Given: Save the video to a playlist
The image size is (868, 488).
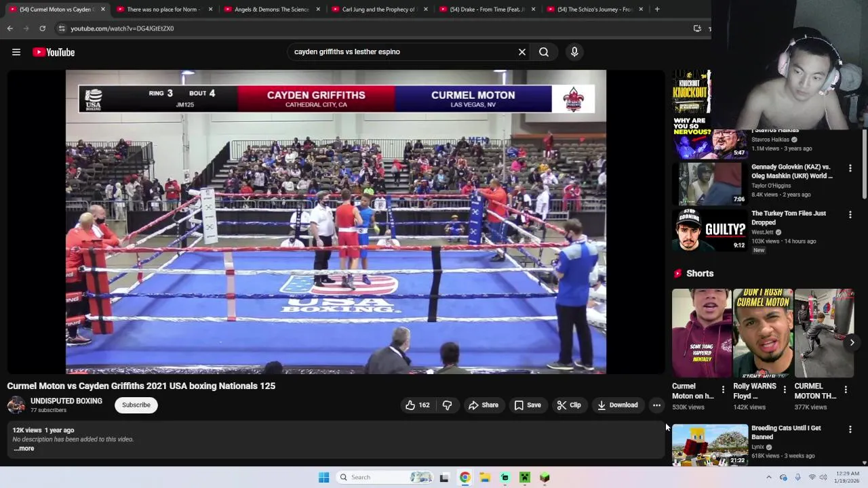Looking at the screenshot, I should pyautogui.click(x=528, y=405).
